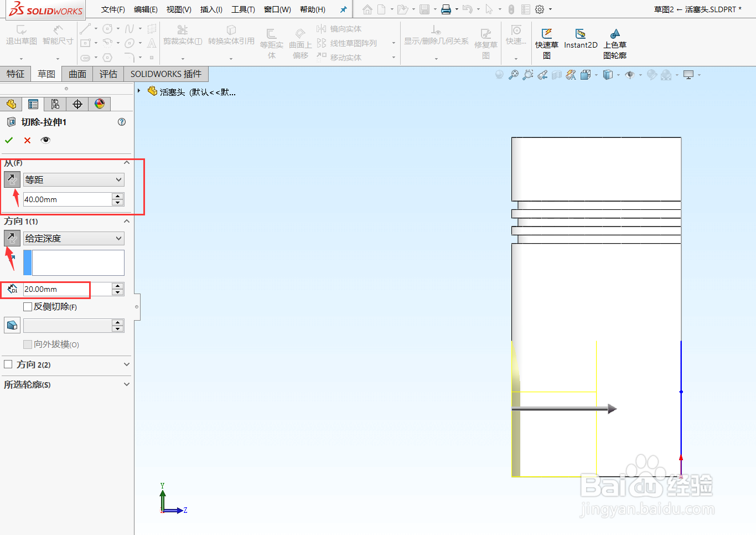Viewport: 756px width, 535px height.
Task: Open the 等距 start condition dropdown
Action: tap(74, 179)
